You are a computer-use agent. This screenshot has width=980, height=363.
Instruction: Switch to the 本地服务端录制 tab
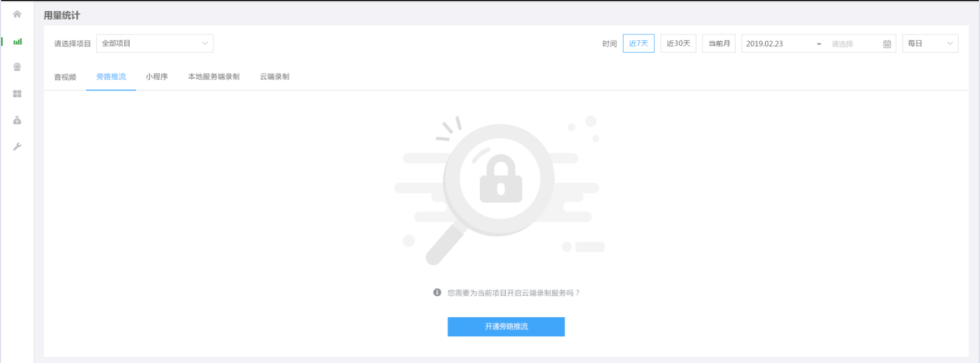coord(213,77)
